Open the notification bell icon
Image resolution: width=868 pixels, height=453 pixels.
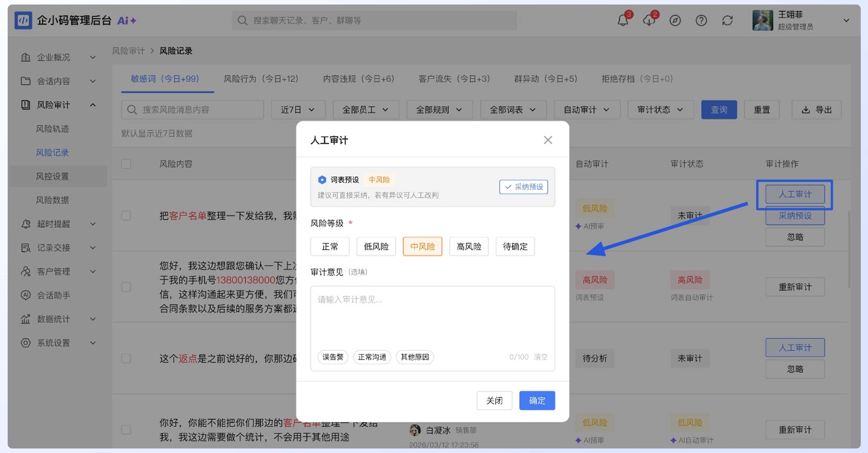(623, 21)
